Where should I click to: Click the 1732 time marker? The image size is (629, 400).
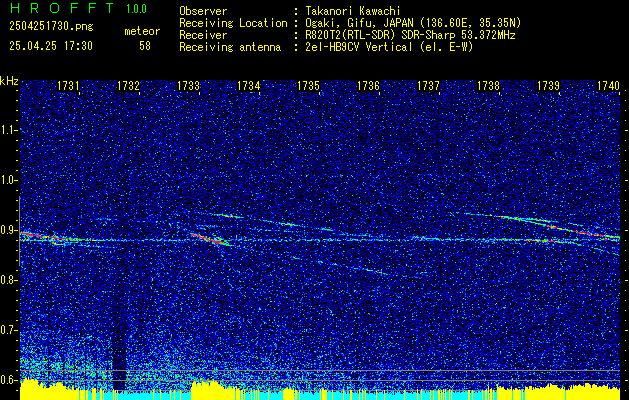(x=128, y=86)
